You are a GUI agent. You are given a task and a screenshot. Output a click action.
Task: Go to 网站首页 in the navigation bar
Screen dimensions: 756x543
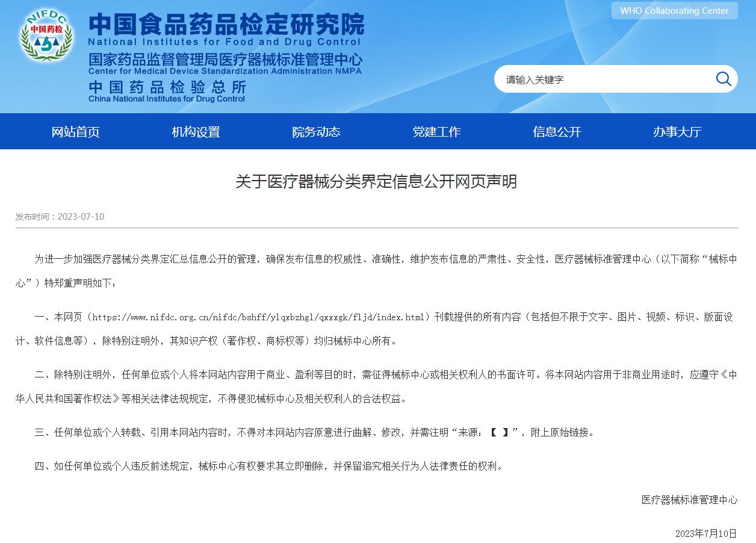coord(75,132)
